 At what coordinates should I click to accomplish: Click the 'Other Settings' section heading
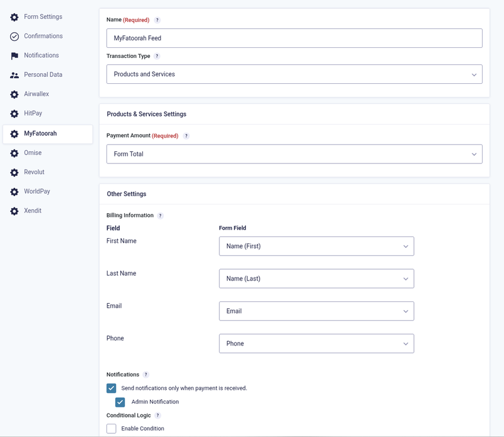pos(127,194)
